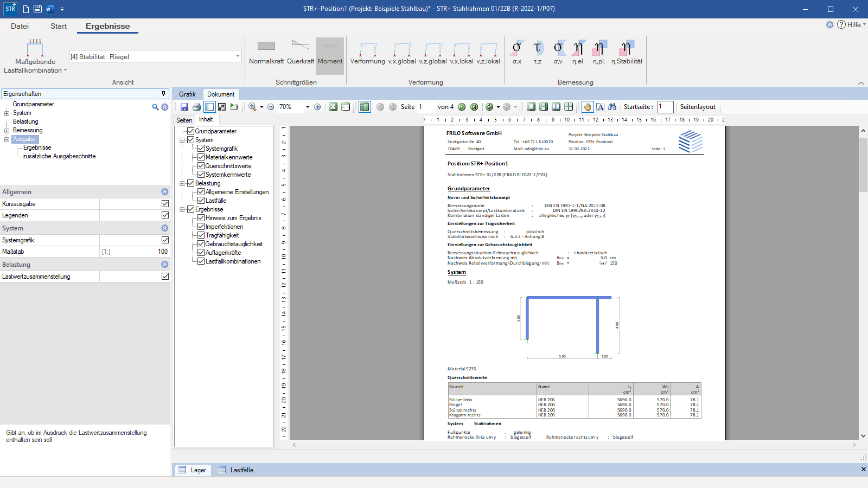Go to next page with green arrow
Screen dimensions: 868x488
(x=462, y=107)
